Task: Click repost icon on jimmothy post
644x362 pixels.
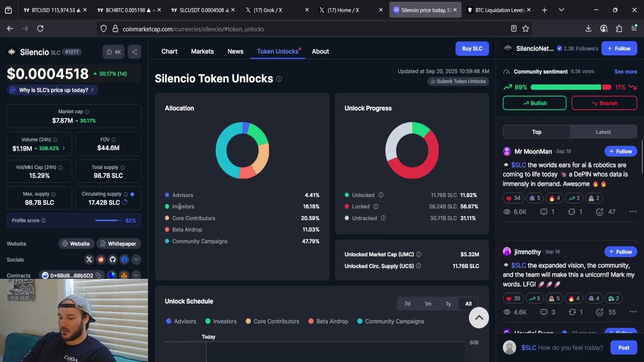Action: (572, 312)
